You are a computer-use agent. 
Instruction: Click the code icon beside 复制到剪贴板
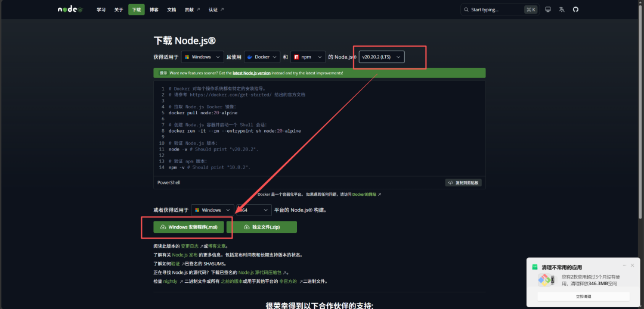451,183
